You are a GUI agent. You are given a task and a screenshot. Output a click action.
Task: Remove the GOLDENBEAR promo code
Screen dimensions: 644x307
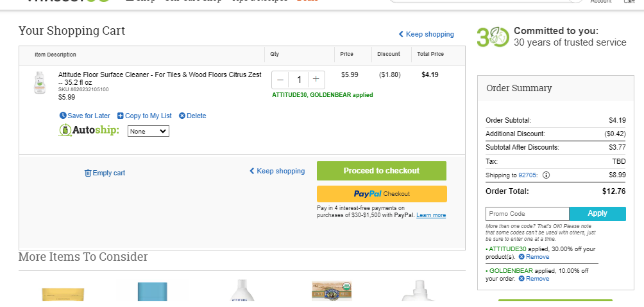[534, 279]
